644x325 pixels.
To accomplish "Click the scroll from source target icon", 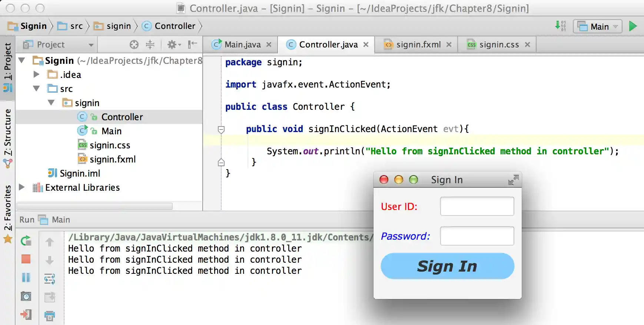I will tap(134, 45).
